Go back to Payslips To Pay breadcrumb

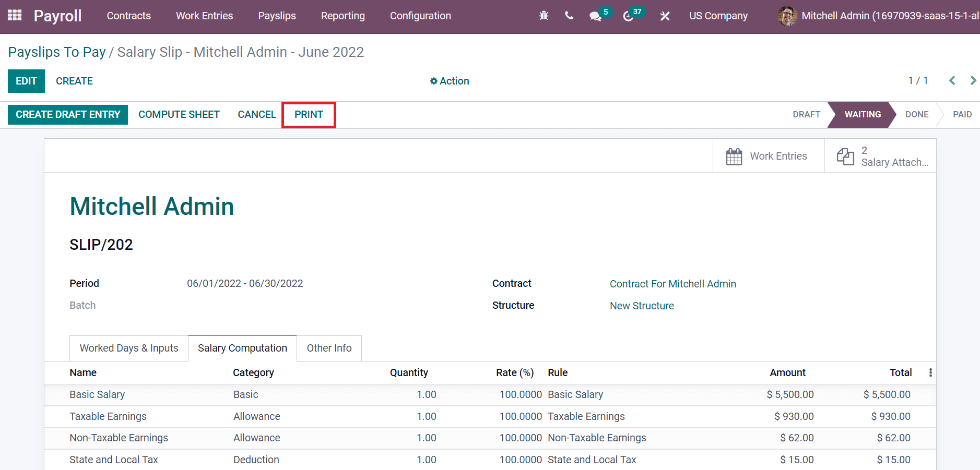[57, 52]
